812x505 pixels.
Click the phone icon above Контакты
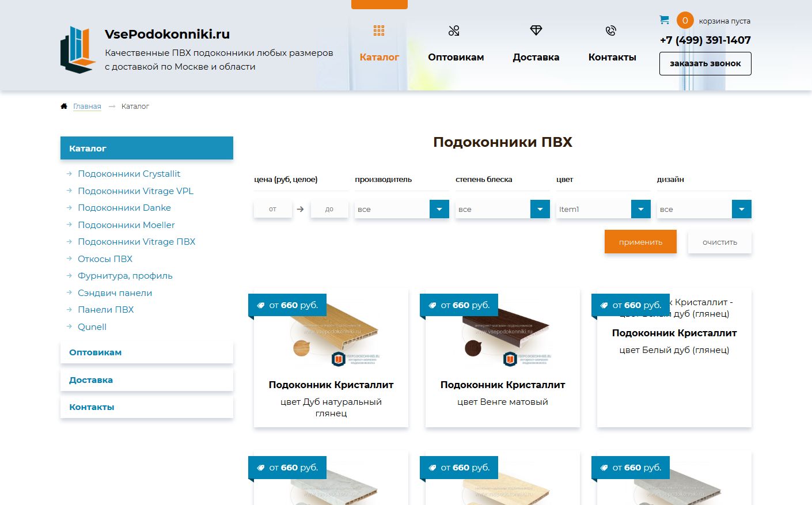pyautogui.click(x=611, y=31)
